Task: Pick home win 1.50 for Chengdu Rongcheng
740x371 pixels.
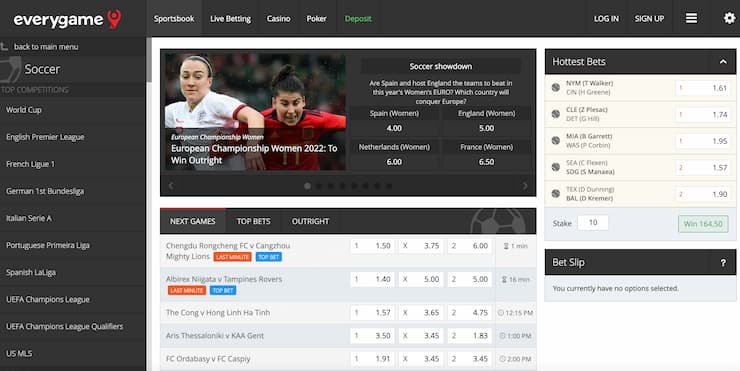Action: click(x=372, y=246)
